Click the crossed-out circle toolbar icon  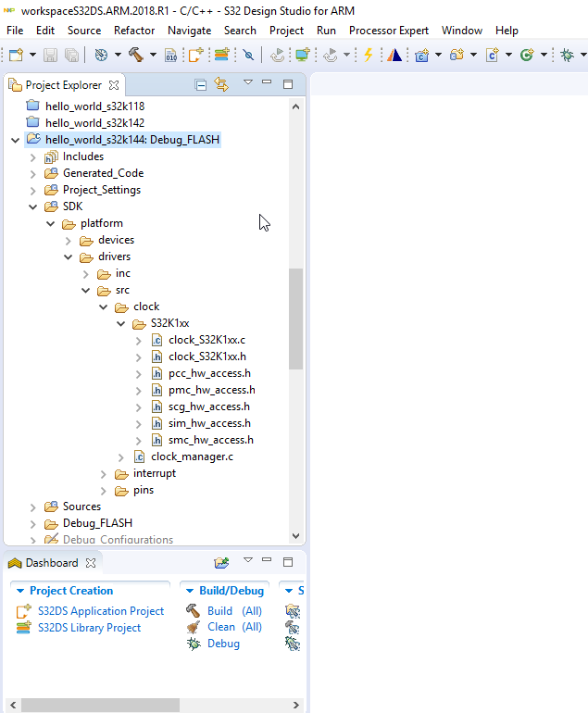pyautogui.click(x=248, y=55)
